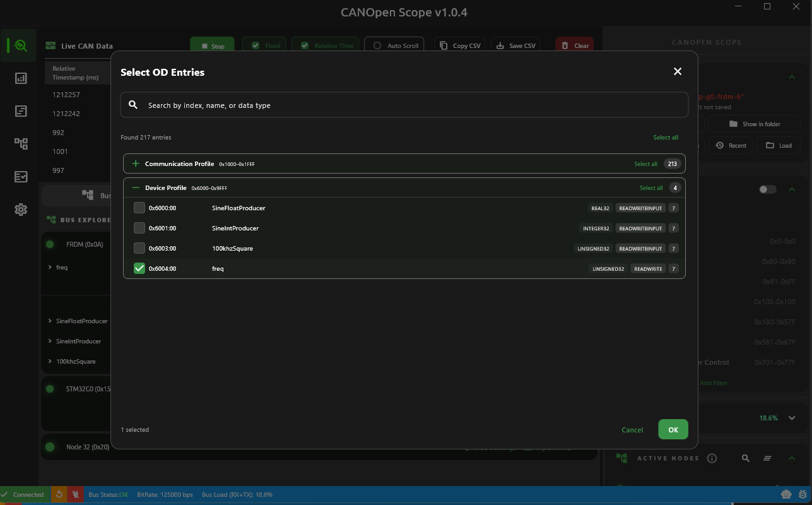Image resolution: width=812 pixels, height=505 pixels.
Task: Toggle the Fixed option in toolbar
Action: point(264,45)
